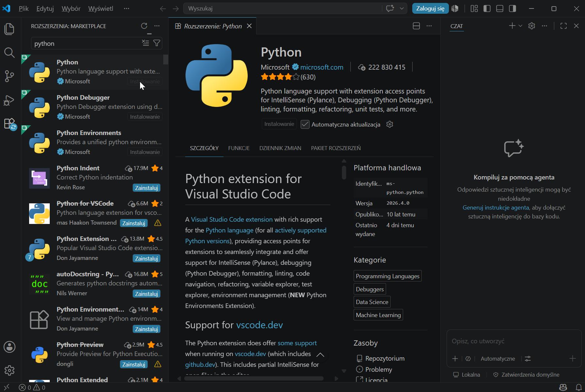Open Extensions view in activity bar
The width and height of the screenshot is (585, 392).
pos(9,124)
